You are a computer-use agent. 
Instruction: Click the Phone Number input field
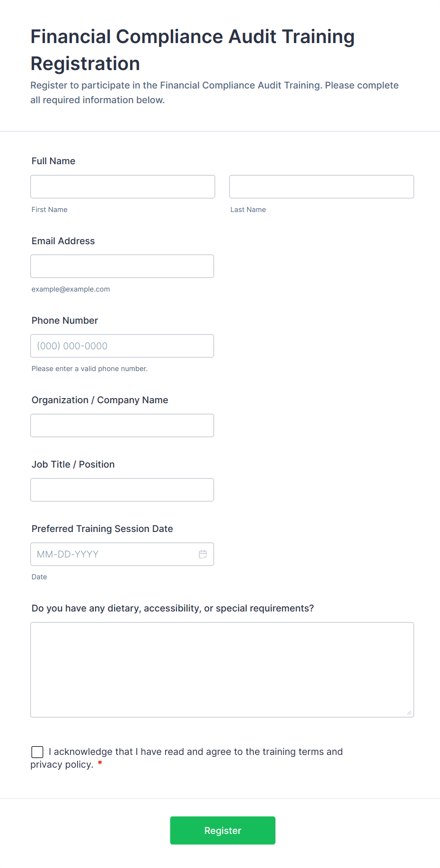122,346
